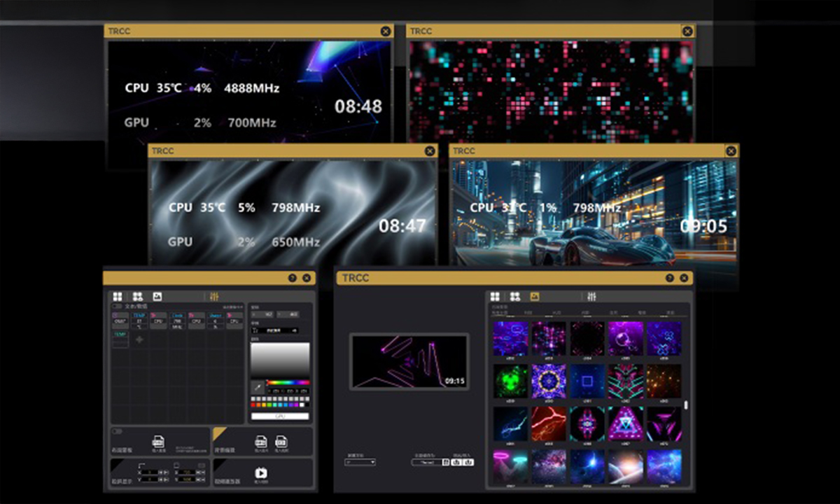Open the sliders settings icon in theme gallery window
Image resolution: width=840 pixels, height=504 pixels.
pos(591,297)
